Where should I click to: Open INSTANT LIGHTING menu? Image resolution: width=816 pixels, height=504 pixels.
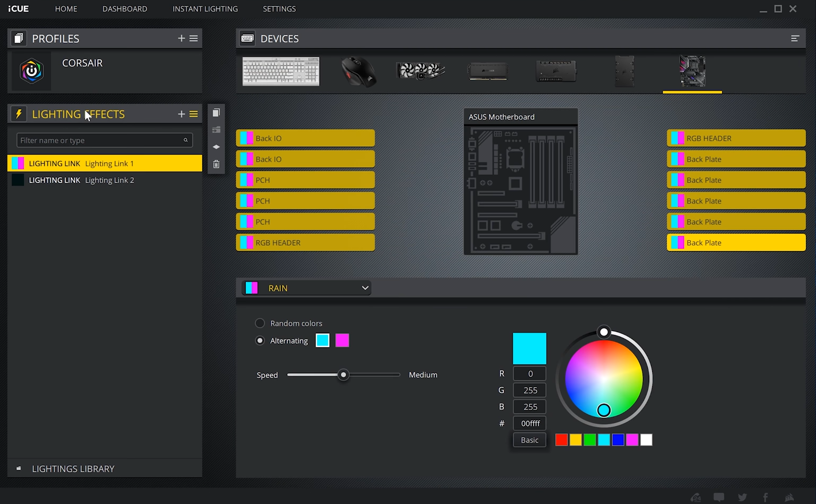[205, 9]
